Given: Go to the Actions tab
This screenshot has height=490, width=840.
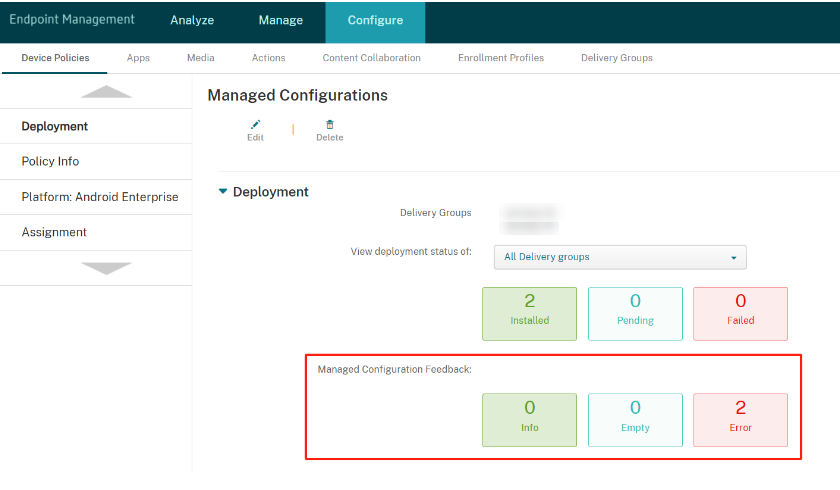Looking at the screenshot, I should 268,58.
